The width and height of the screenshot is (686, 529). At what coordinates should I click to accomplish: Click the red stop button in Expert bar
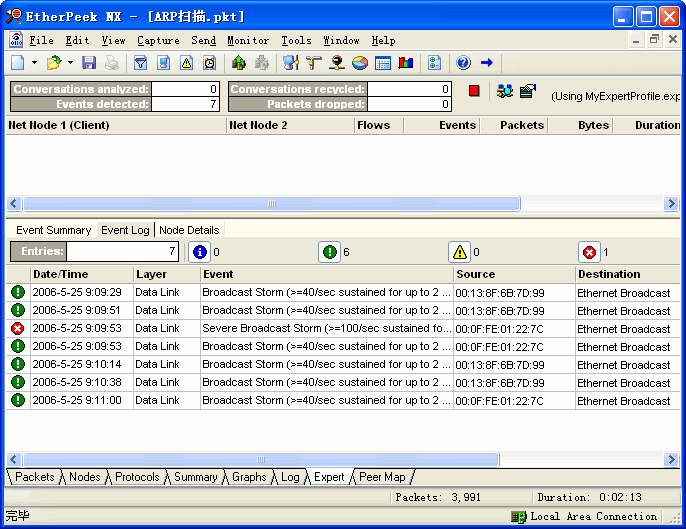(474, 91)
